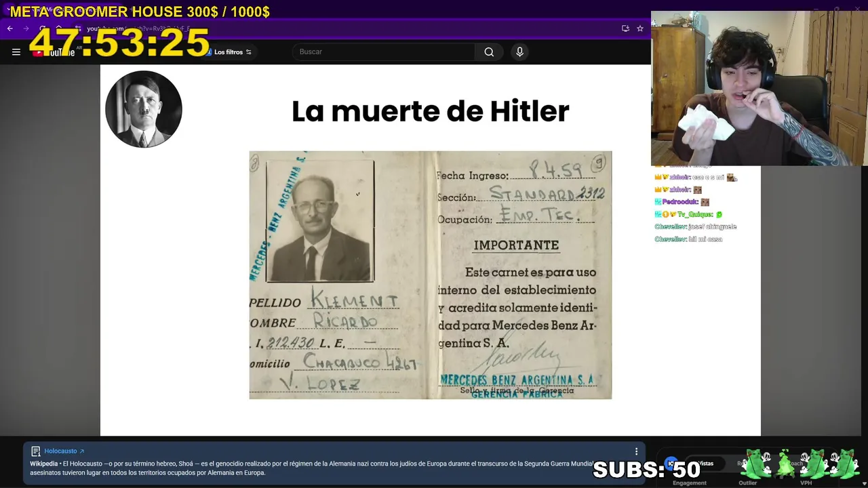Open the three-dot menu on info panel
This screenshot has width=868, height=488.
pos(636,451)
